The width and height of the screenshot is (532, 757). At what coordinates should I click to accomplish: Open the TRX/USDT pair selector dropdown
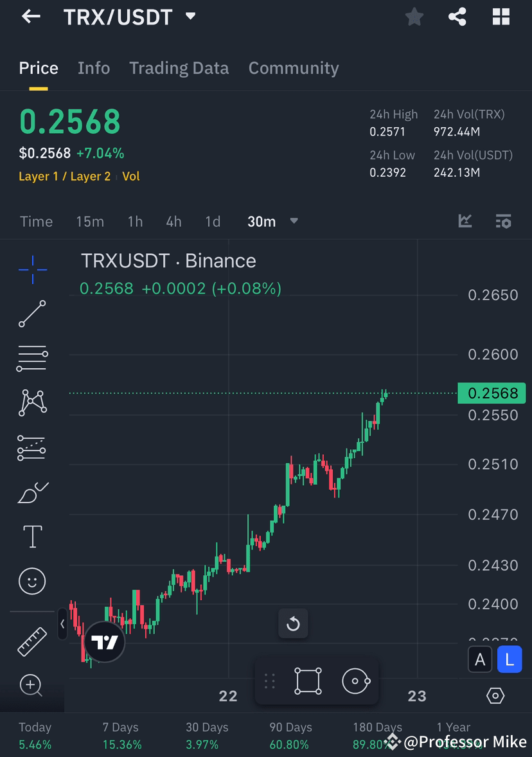190,17
